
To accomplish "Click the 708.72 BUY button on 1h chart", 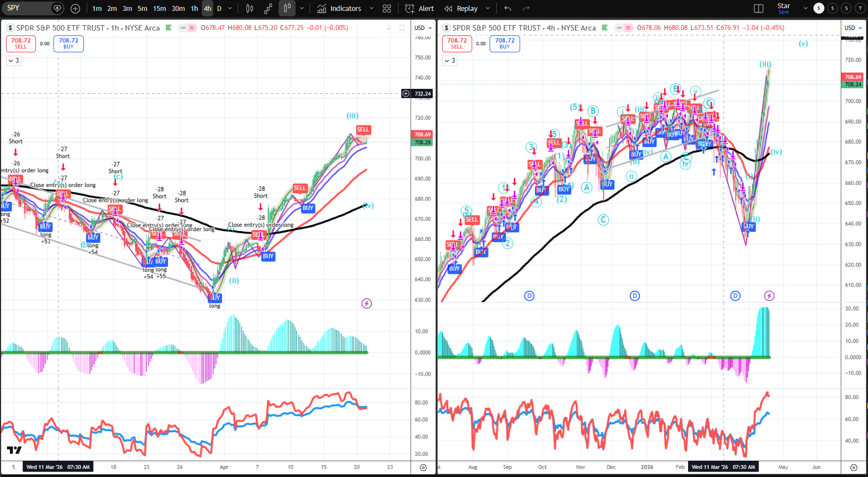I will pyautogui.click(x=69, y=44).
